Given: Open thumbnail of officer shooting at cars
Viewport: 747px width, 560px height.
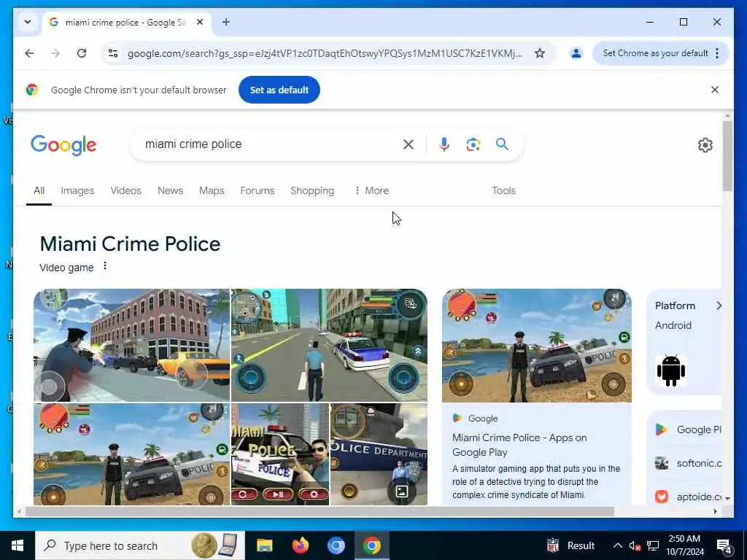Looking at the screenshot, I should pos(131,345).
